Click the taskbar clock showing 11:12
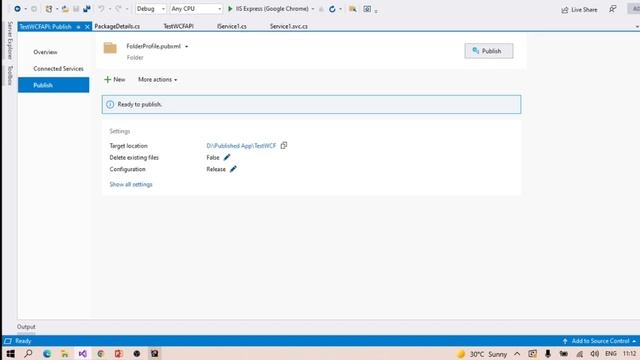 (629, 353)
